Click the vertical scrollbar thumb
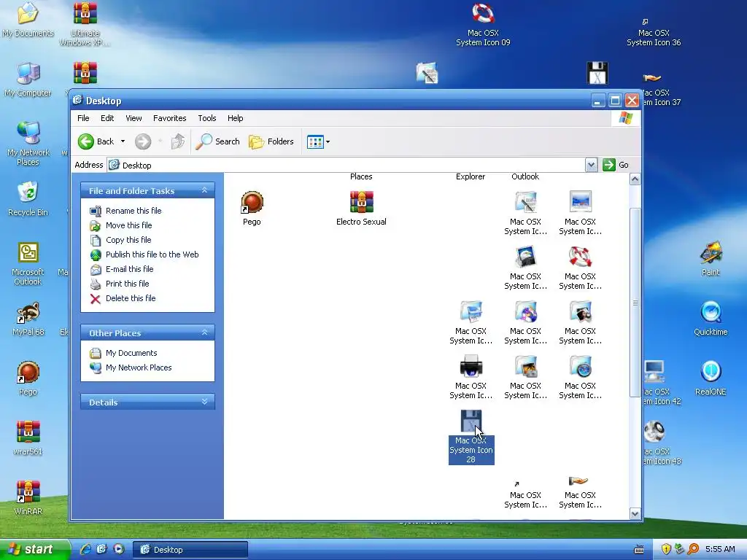 635,303
